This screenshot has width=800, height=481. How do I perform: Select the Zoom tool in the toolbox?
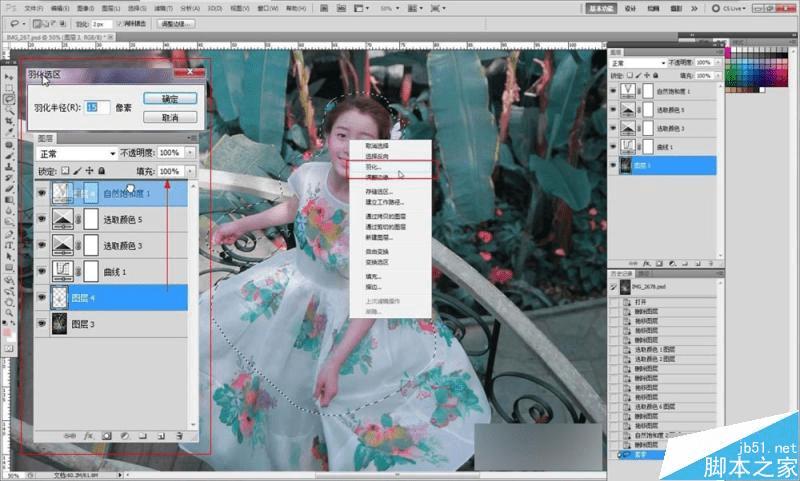tap(9, 313)
